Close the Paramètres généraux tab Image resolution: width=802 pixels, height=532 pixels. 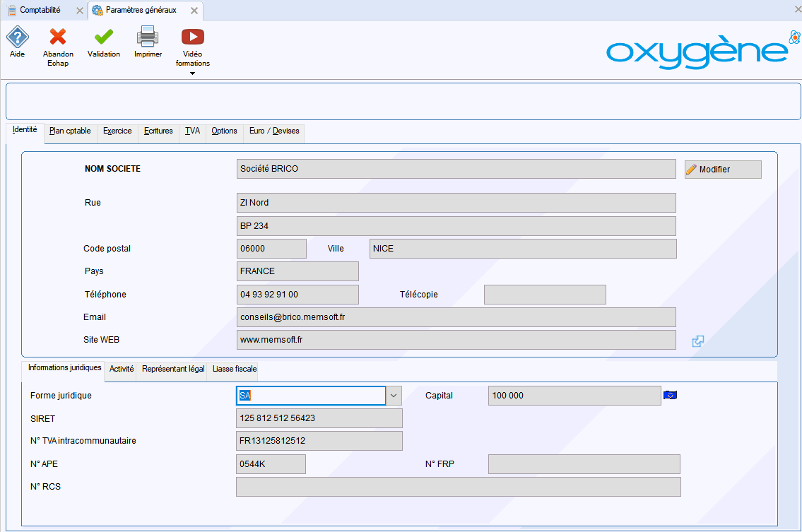pos(194,10)
